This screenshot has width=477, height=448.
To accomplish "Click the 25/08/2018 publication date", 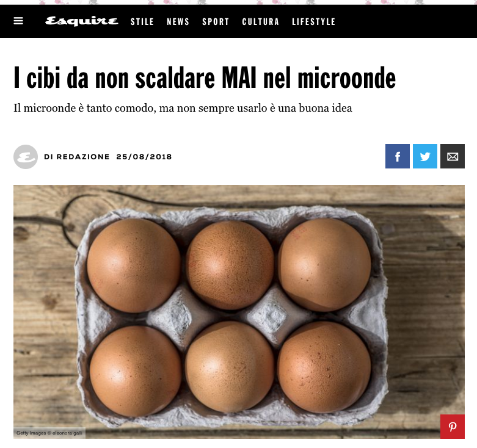I will (x=144, y=157).
